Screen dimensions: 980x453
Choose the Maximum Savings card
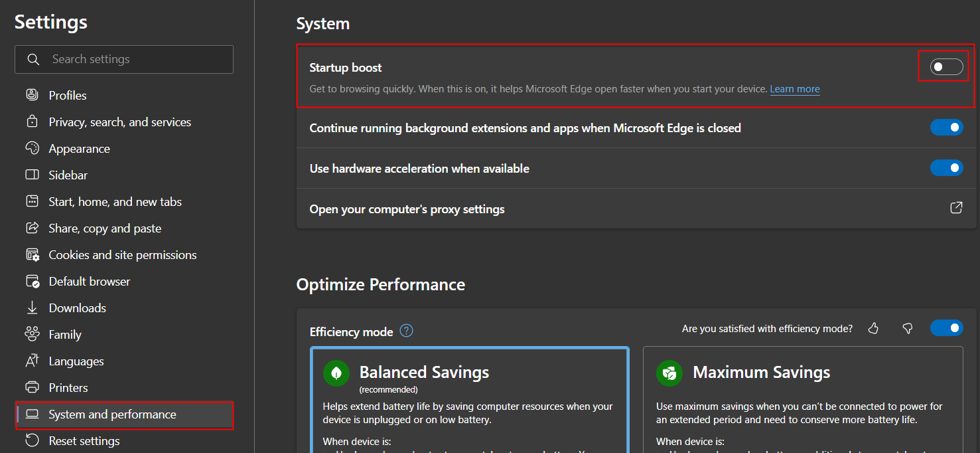(x=803, y=400)
